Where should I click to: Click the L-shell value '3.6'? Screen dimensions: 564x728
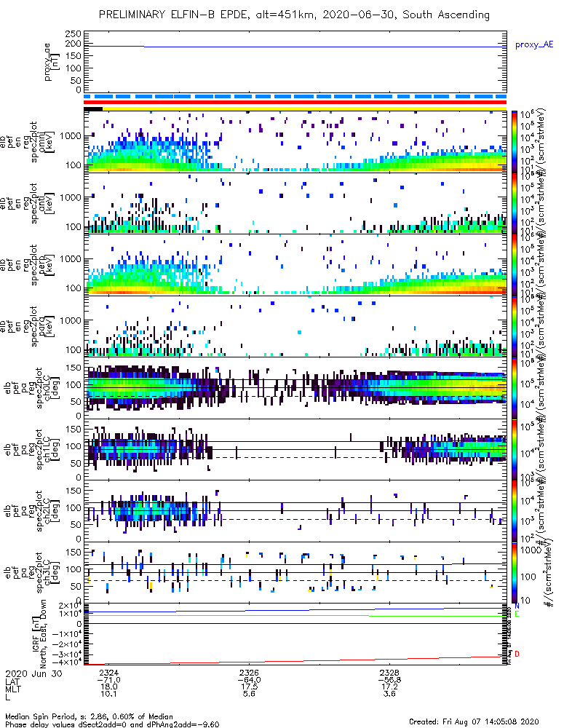pyautogui.click(x=389, y=694)
